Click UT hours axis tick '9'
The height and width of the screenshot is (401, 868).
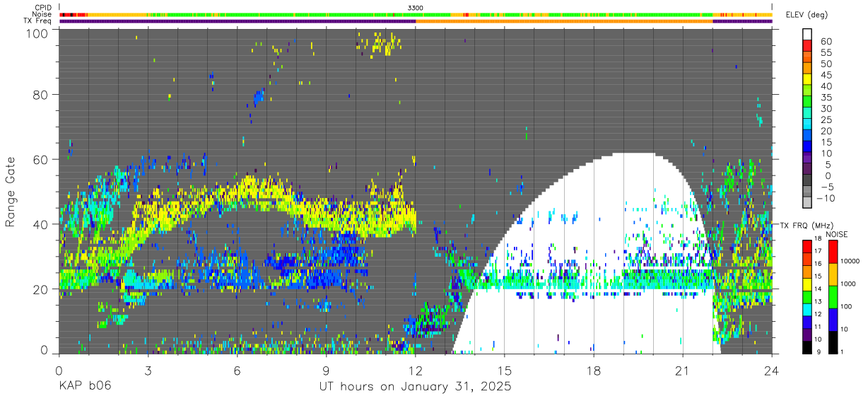327,370
